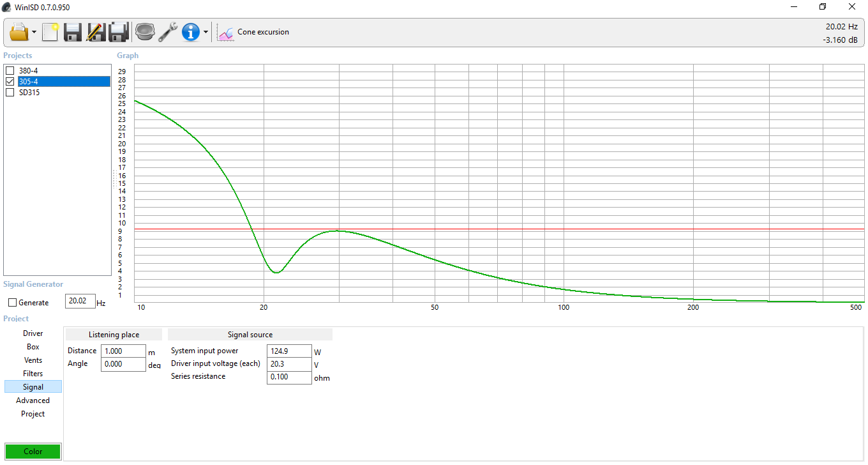Switch to the Advanced tab
Image resolution: width=868 pixels, height=465 pixels.
click(x=33, y=400)
